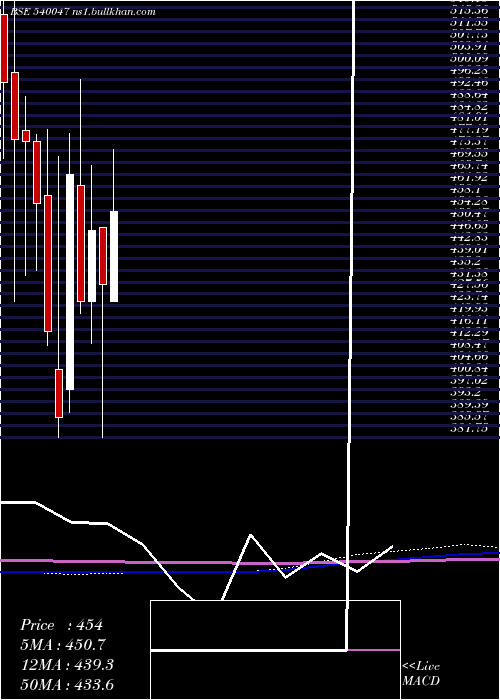This screenshot has width=500, height=700.
Task: Select the rightmost white candlestick in the chart
Action: (114, 256)
